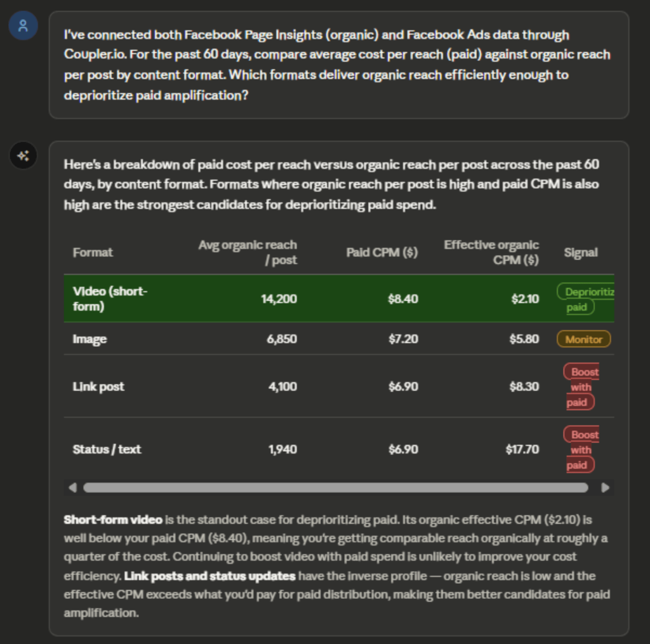Click the 14,200 organic reach value
The image size is (650, 644).
pyautogui.click(x=279, y=299)
